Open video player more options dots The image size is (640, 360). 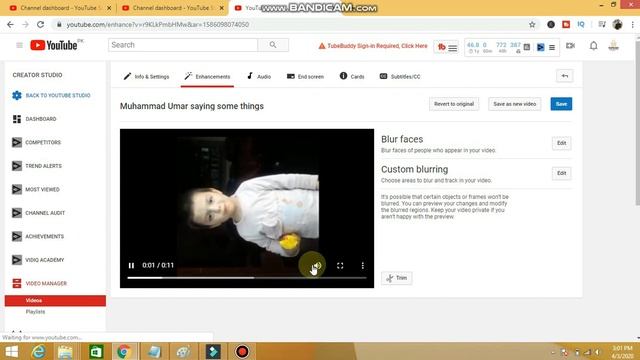click(x=362, y=266)
